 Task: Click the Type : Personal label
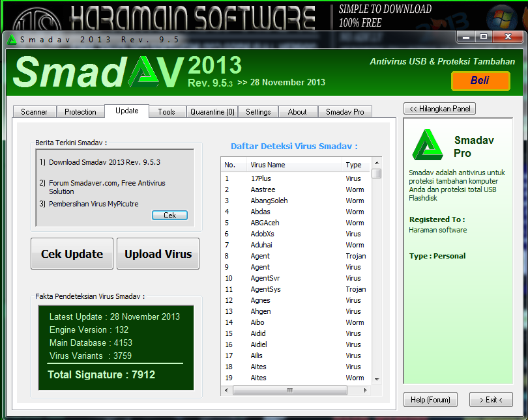point(437,257)
